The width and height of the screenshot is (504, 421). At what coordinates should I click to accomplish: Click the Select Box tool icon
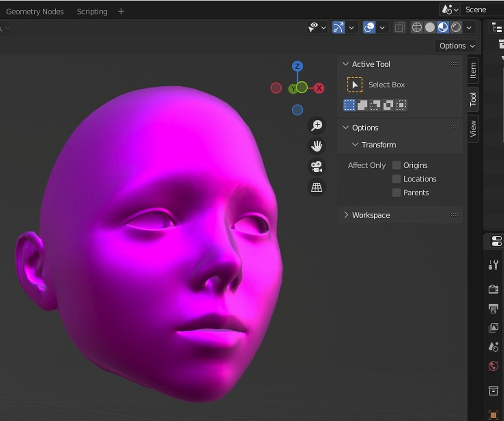[355, 85]
